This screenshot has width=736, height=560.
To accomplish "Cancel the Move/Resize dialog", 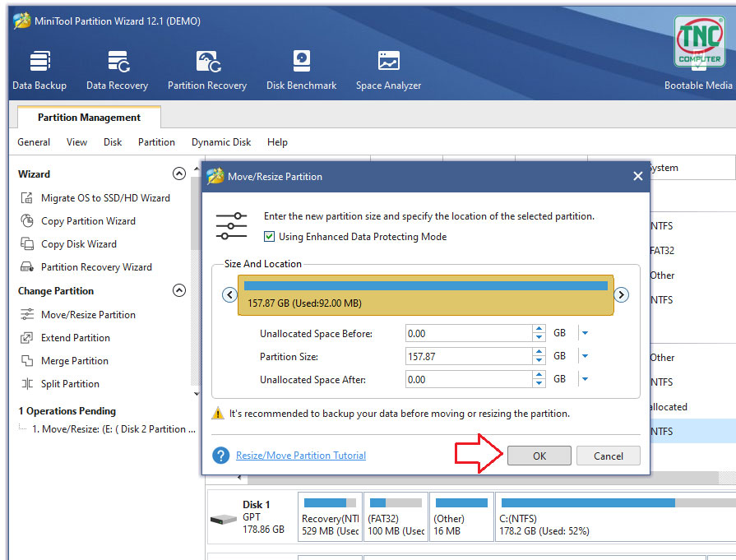I will [609, 456].
